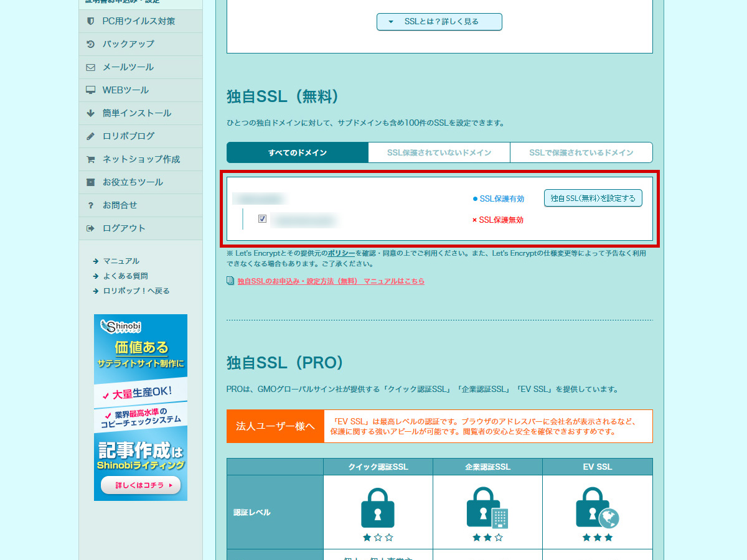747x560 pixels.
Task: Click the pencil icon for ロリポブログ
Action: [91, 136]
